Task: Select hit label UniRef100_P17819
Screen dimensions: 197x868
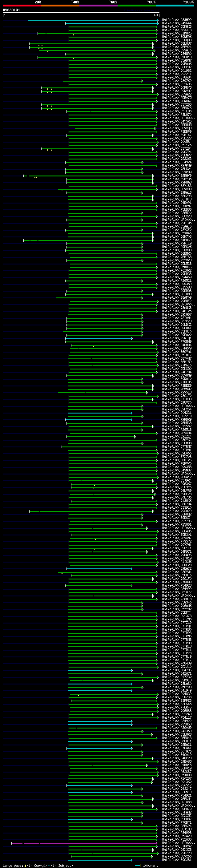Action: click(177, 558)
